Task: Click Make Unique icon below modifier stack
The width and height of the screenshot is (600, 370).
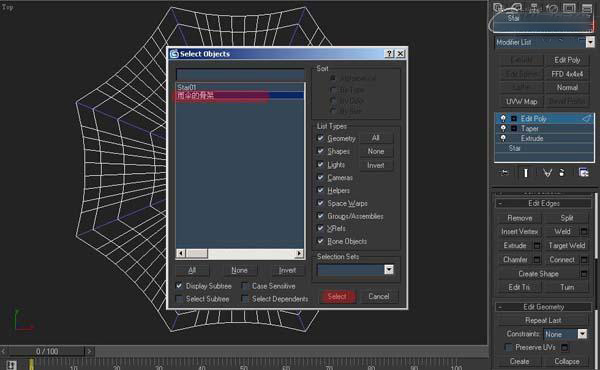Action: pyautogui.click(x=548, y=173)
